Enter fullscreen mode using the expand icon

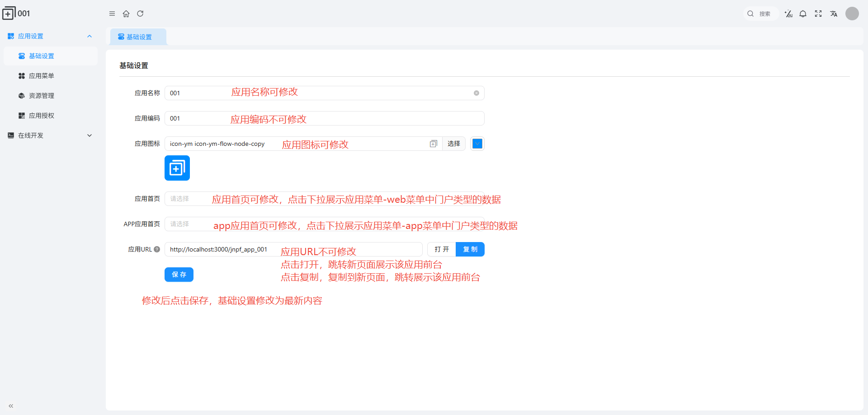pos(818,14)
